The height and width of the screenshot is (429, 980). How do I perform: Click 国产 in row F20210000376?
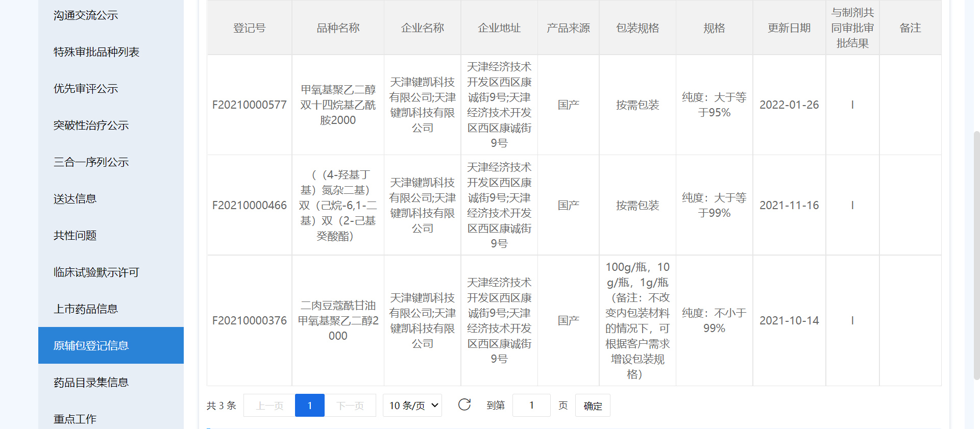568,321
